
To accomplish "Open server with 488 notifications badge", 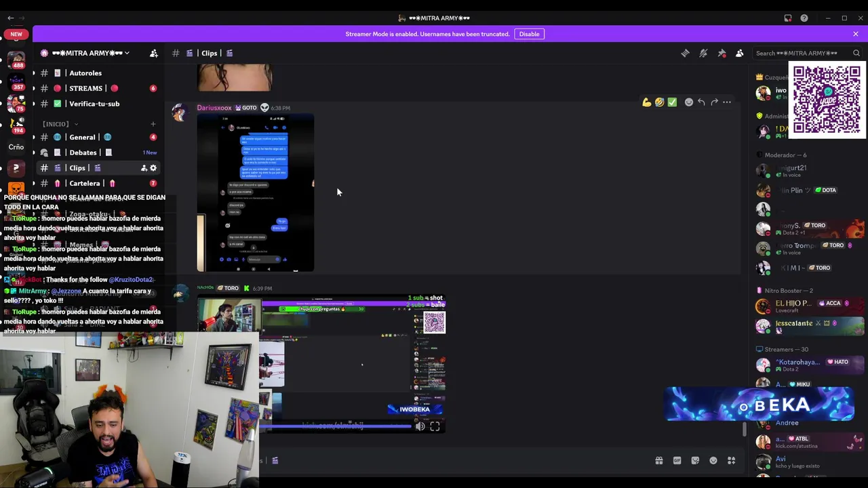I will tap(16, 60).
